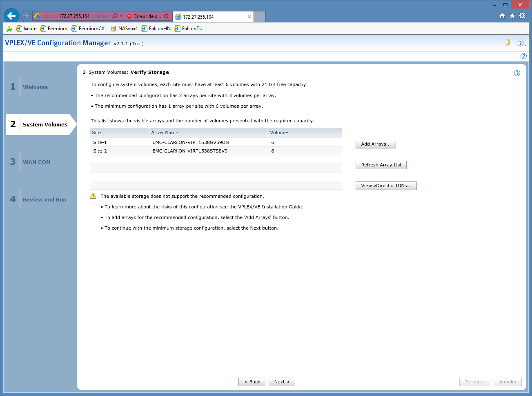The image size is (532, 396).
Task: Go to the Welcome wizard step
Action: tap(35, 87)
